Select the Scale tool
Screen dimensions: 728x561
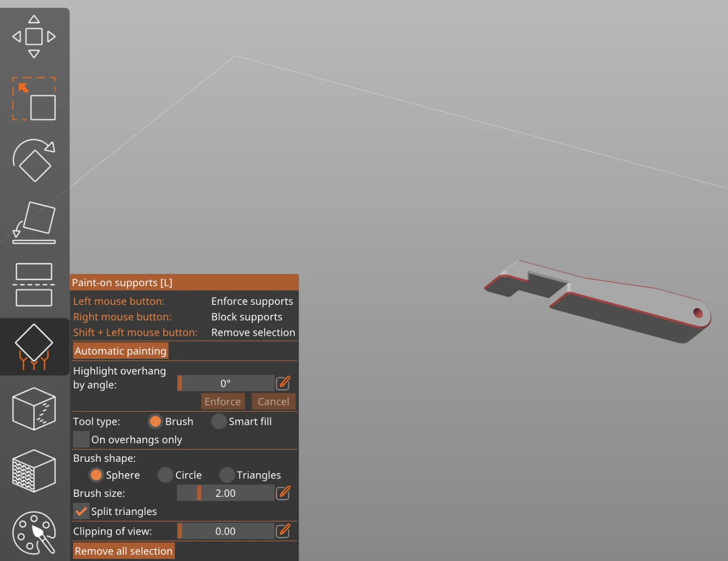tap(34, 99)
